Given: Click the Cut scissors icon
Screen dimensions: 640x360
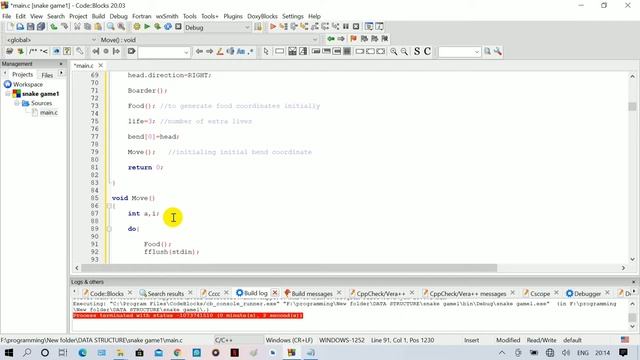Looking at the screenshot, I should pos(77,27).
